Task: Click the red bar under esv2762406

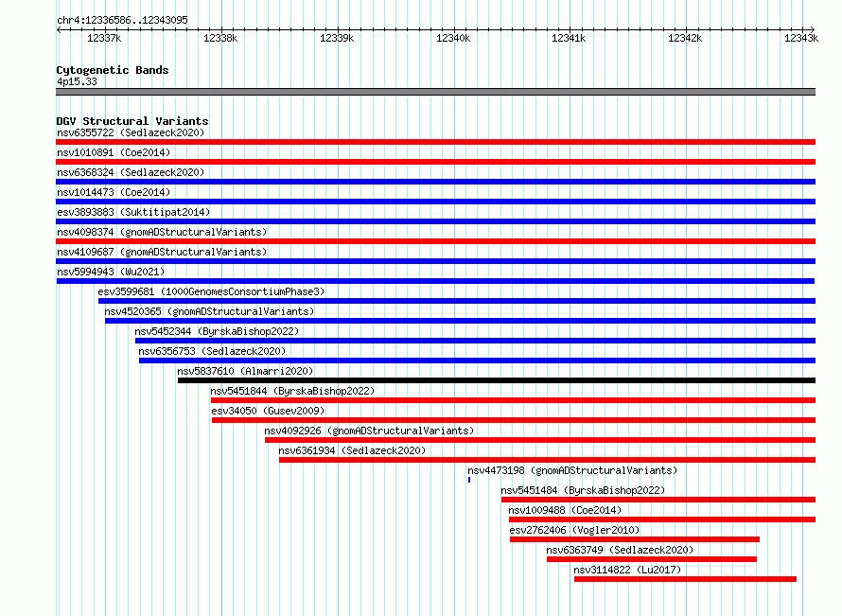Action: pyautogui.click(x=635, y=539)
